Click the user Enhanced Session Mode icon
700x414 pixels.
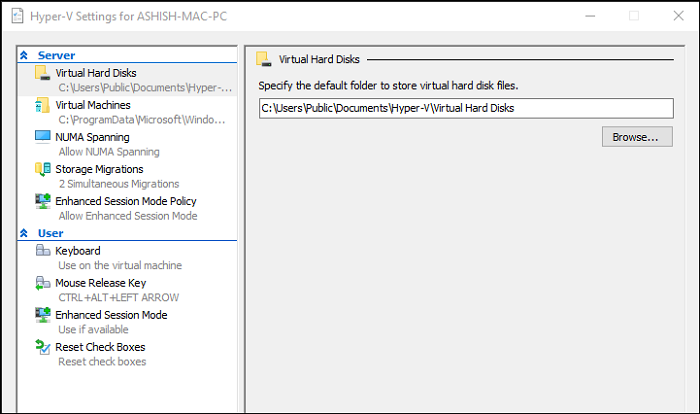43,315
